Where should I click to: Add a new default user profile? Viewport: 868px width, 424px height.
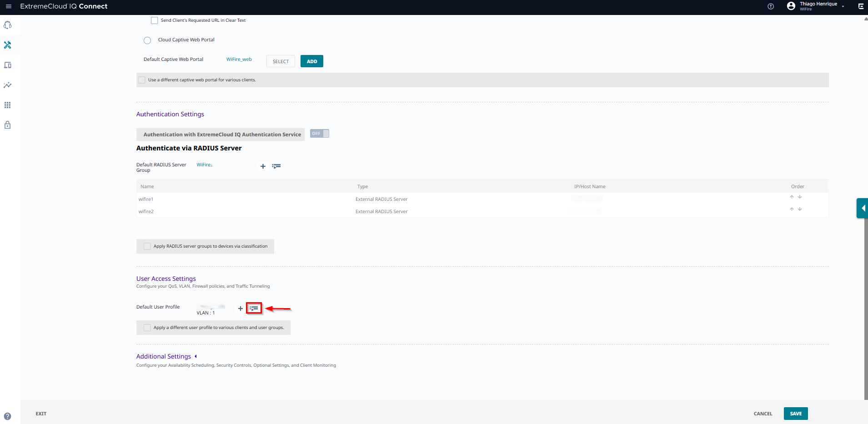pyautogui.click(x=241, y=309)
